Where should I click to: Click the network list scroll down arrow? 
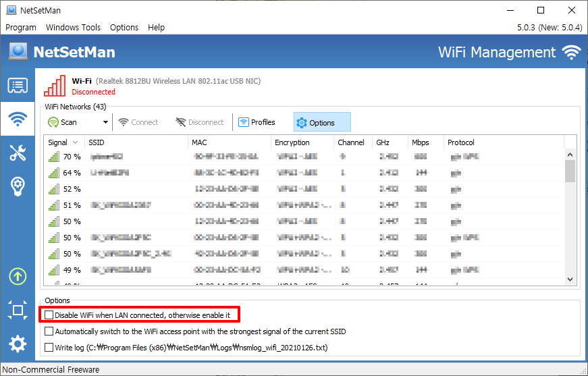[x=570, y=279]
